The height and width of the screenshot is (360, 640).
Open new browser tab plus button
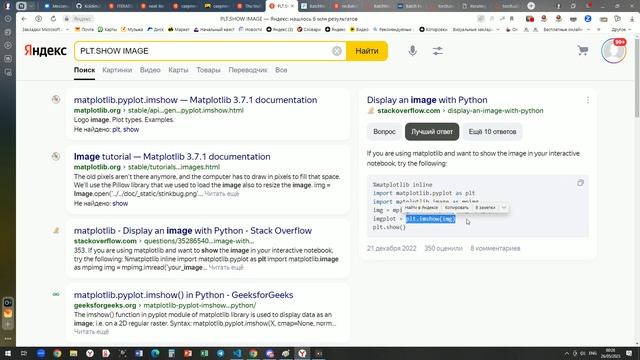(x=531, y=6)
